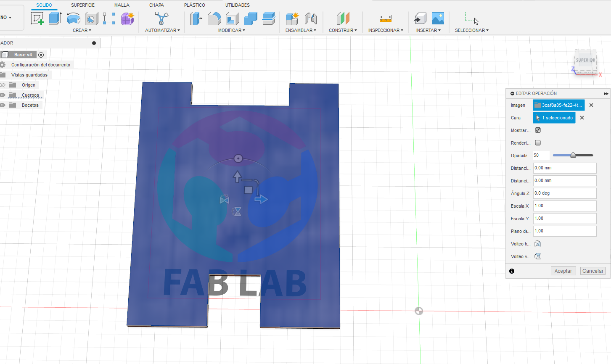The image size is (611, 364).
Task: Switch to the MALLA tab
Action: 122,5
